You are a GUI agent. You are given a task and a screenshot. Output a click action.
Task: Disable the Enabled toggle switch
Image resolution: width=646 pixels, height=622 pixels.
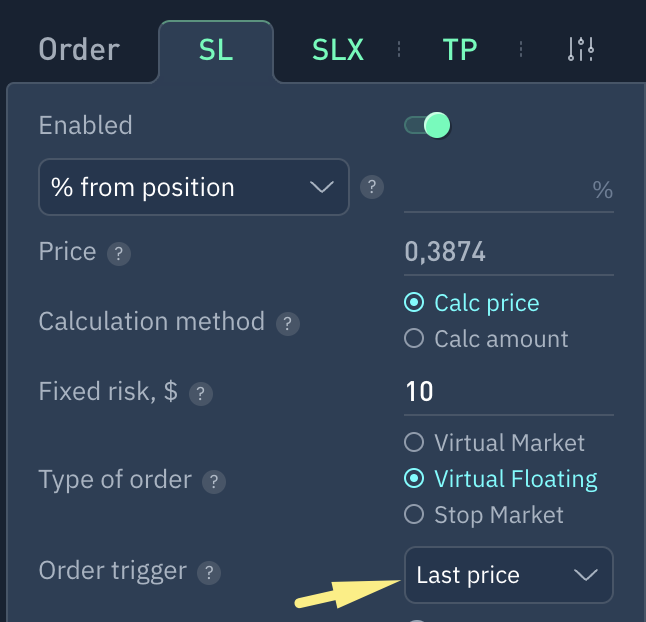[427, 125]
